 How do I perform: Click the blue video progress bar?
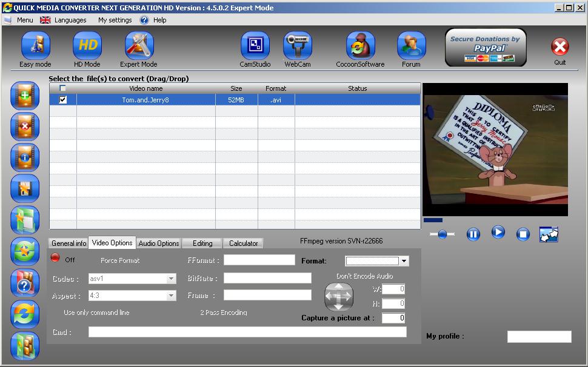[x=433, y=220]
